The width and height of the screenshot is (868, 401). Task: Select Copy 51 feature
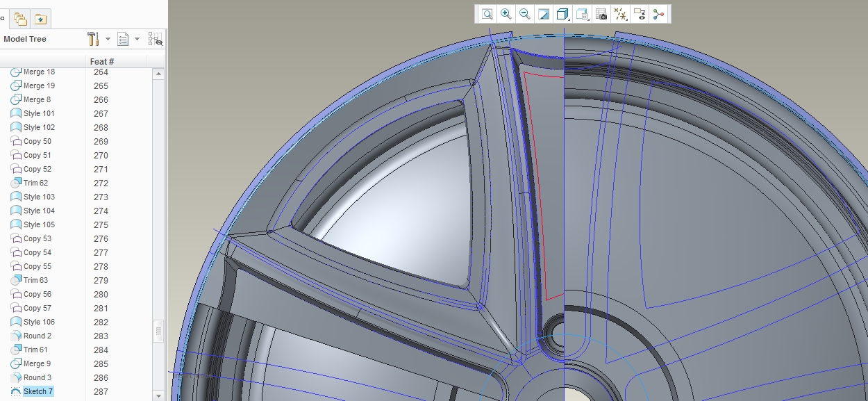click(37, 155)
